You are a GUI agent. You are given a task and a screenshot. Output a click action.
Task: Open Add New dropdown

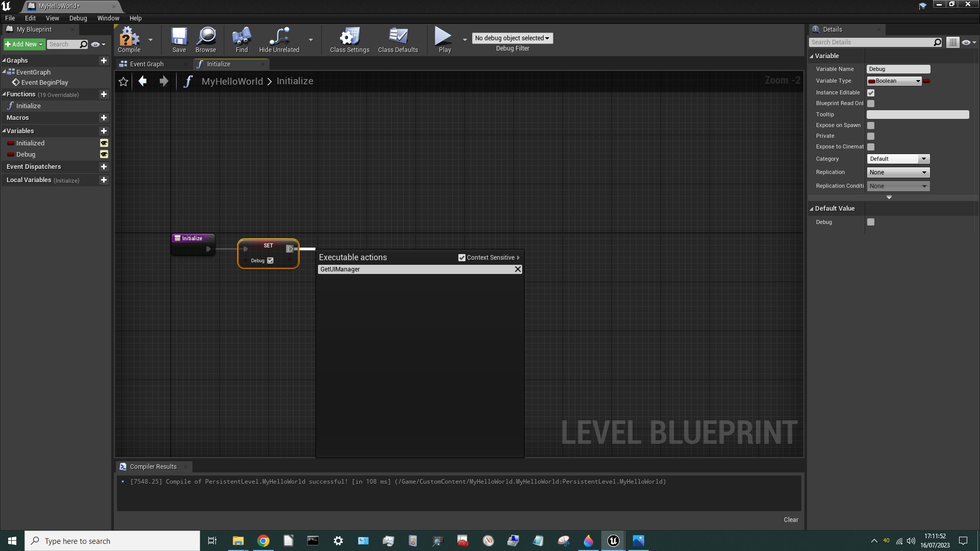tap(23, 44)
